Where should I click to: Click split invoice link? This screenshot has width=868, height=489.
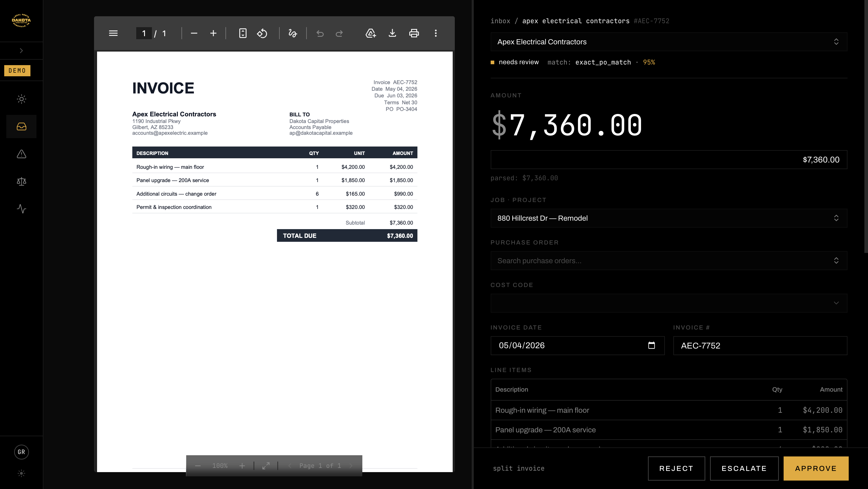click(x=519, y=468)
